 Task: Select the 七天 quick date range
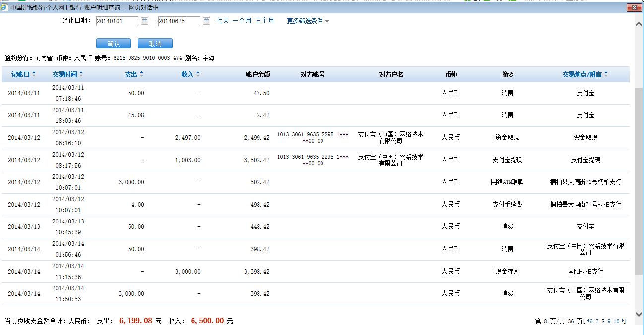[223, 21]
